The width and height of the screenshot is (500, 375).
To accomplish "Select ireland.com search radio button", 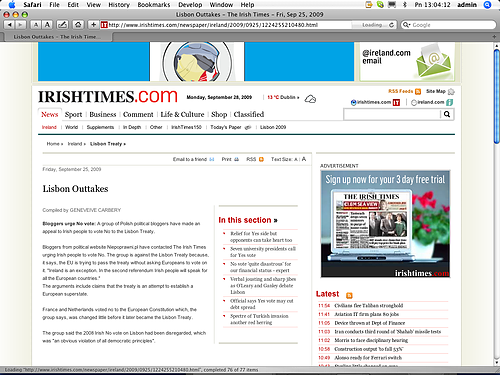I will pyautogui.click(x=414, y=103).
